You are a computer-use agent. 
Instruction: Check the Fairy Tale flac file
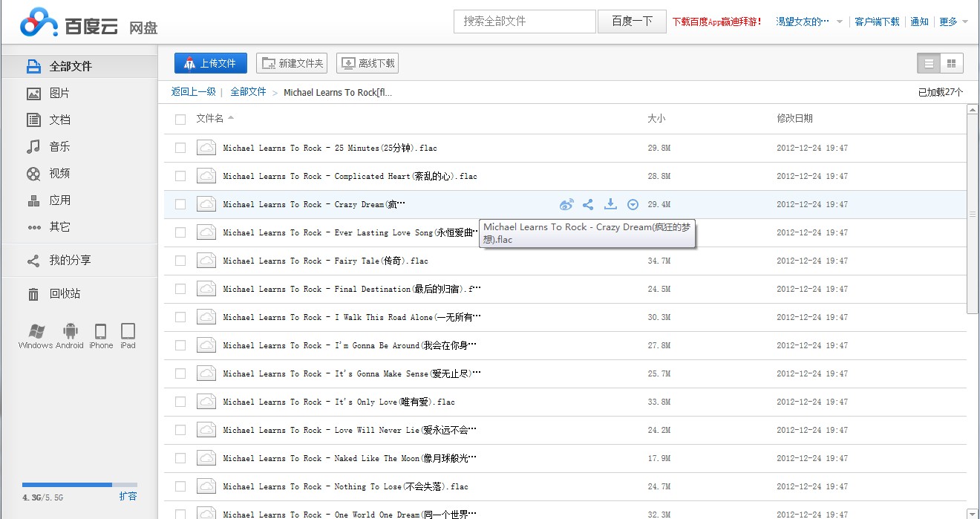(180, 261)
